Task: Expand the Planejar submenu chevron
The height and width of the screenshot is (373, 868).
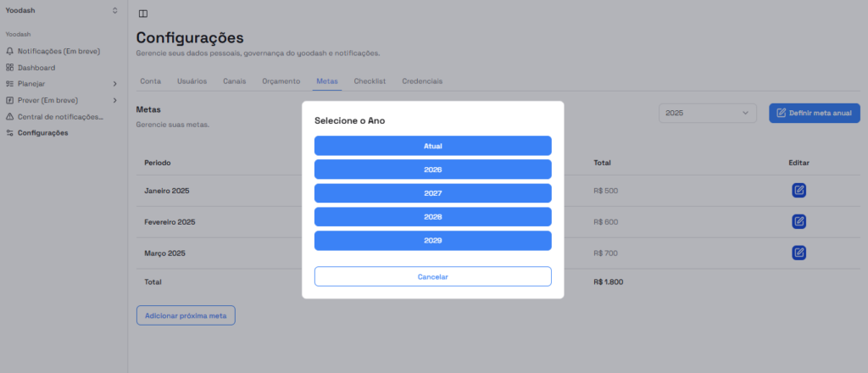Action: [x=114, y=84]
